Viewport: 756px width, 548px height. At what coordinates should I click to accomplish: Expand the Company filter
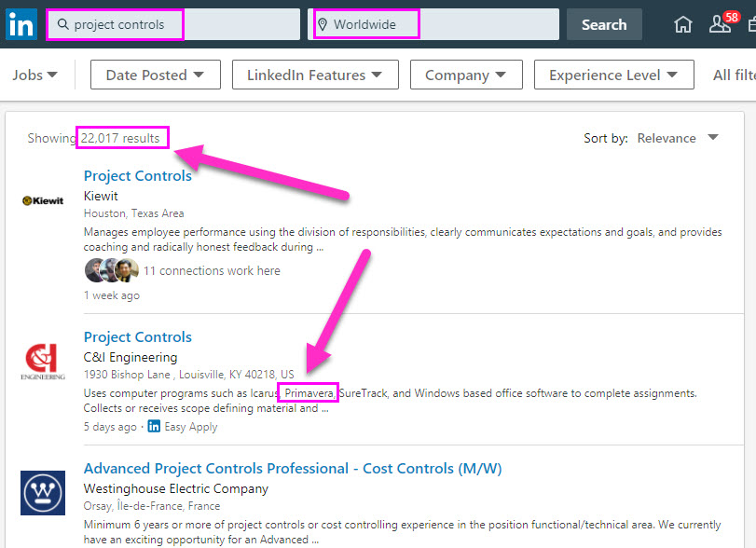tap(466, 75)
